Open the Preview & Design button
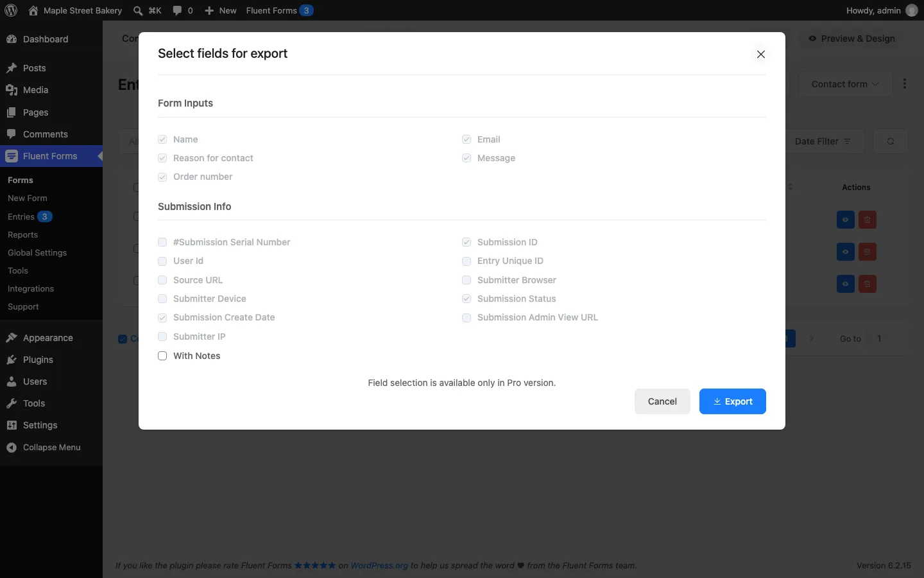This screenshot has height=578, width=924. point(851,39)
